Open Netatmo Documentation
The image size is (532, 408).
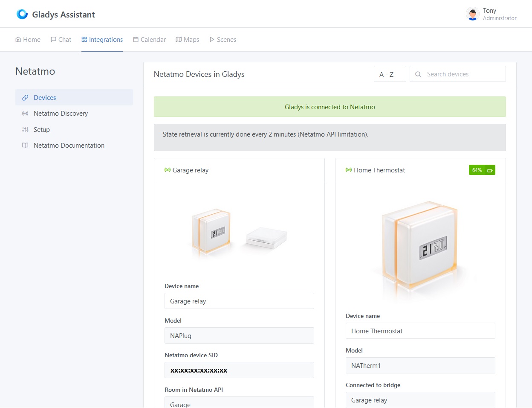(x=69, y=146)
